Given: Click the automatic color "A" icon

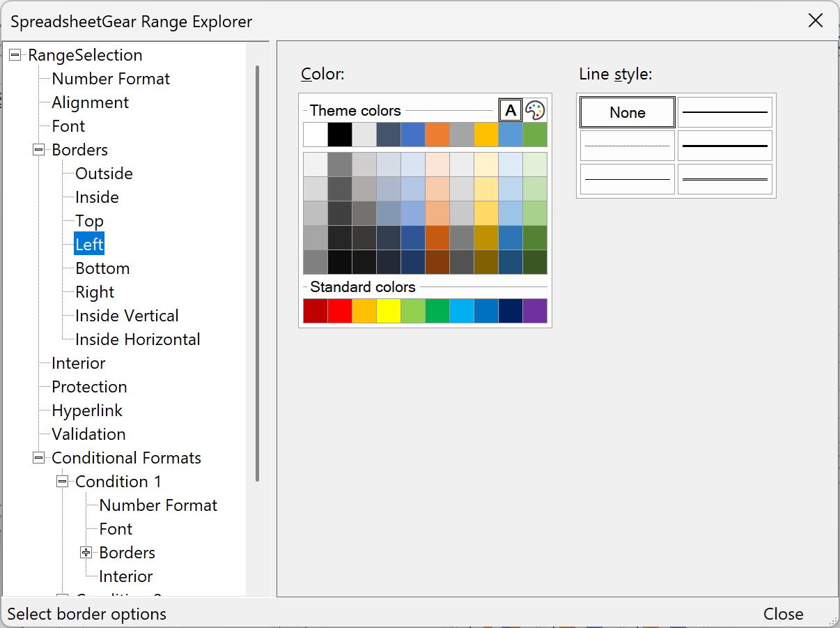Looking at the screenshot, I should pyautogui.click(x=511, y=109).
